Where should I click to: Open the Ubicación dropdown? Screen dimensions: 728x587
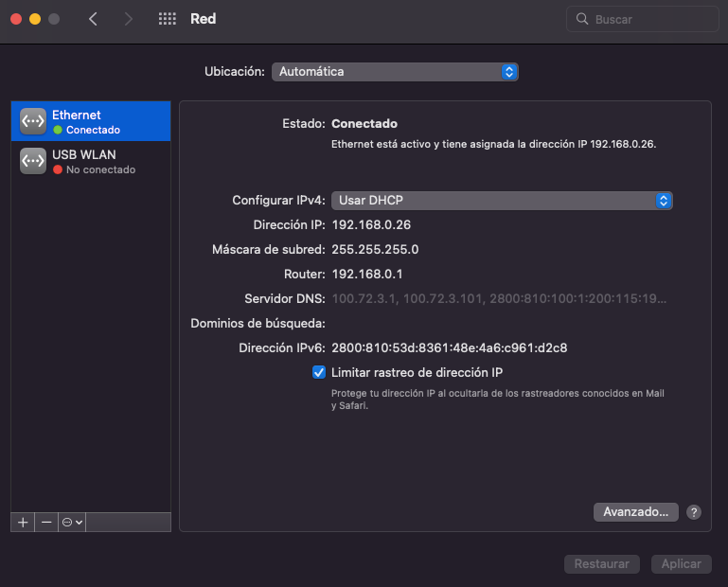[395, 72]
